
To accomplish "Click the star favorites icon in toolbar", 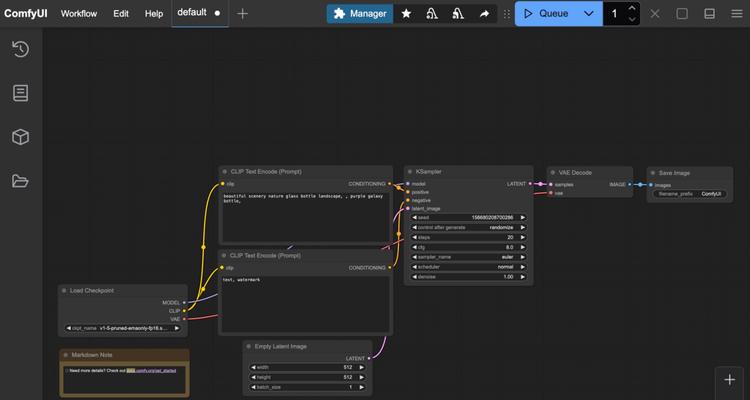I will [x=406, y=14].
